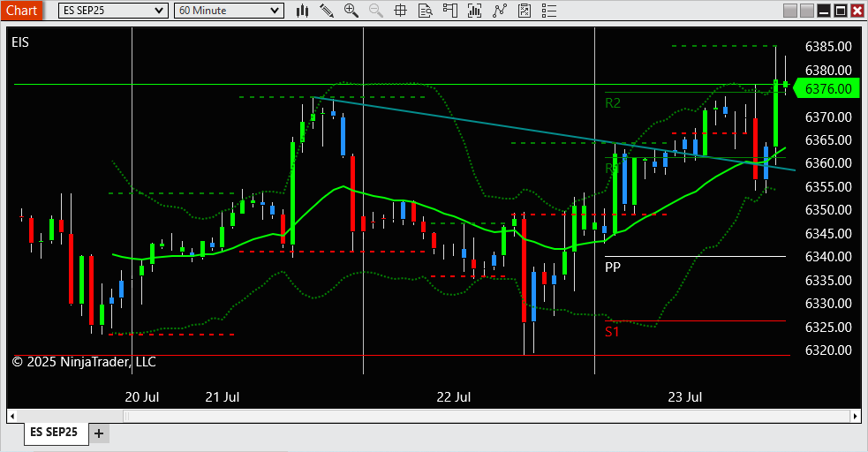Open the strategies line-node icon

(x=499, y=11)
